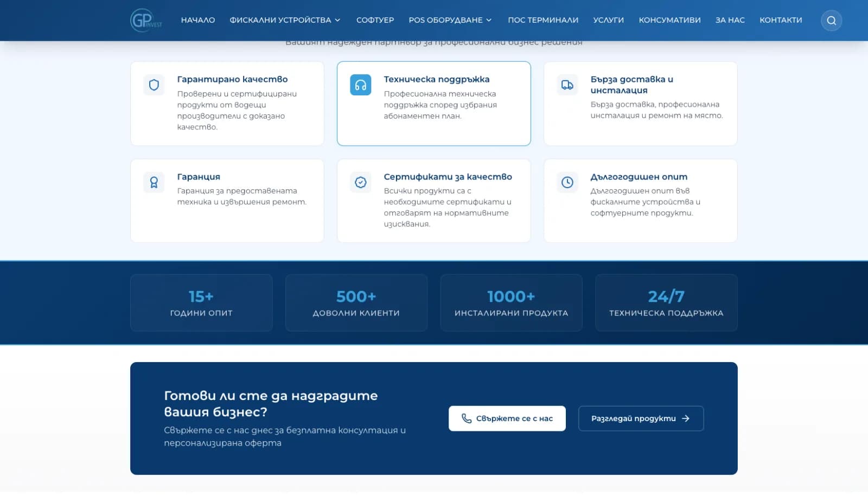
Task: Expand the Фискални устройства dropdown chevron
Action: click(337, 20)
